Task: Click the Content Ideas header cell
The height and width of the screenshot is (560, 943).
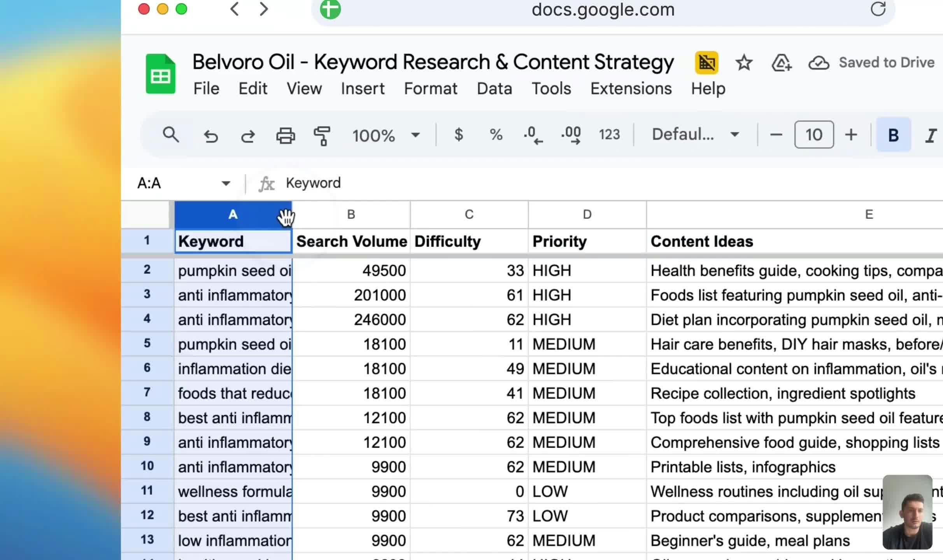Action: coord(795,241)
